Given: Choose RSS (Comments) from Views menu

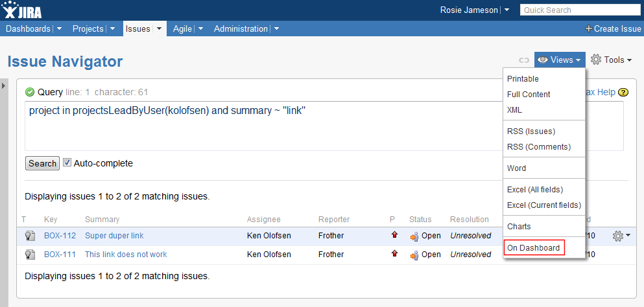Looking at the screenshot, I should tap(539, 147).
